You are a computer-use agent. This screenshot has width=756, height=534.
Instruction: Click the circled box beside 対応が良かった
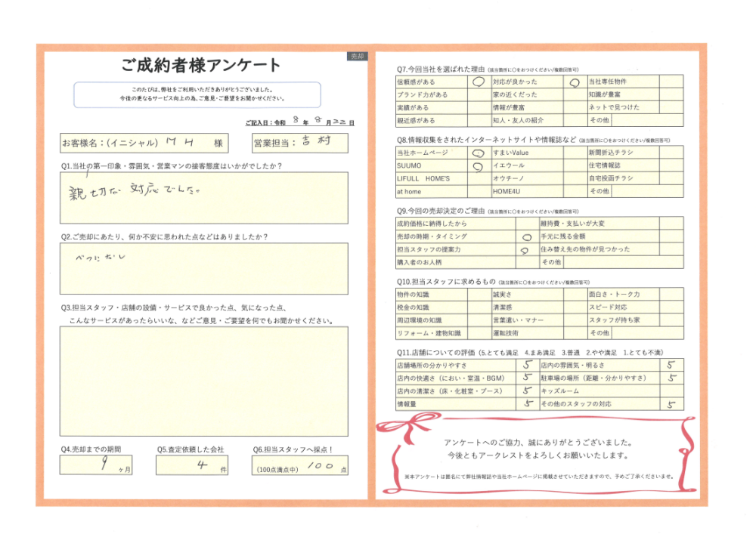click(575, 82)
